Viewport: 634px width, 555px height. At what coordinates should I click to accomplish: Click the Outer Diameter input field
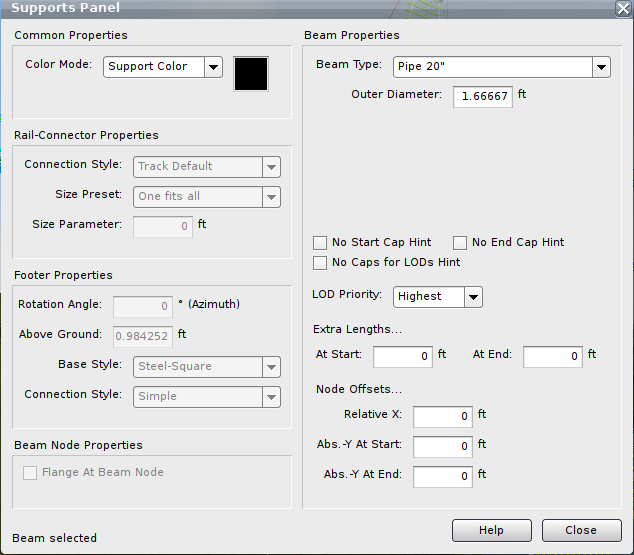(483, 97)
